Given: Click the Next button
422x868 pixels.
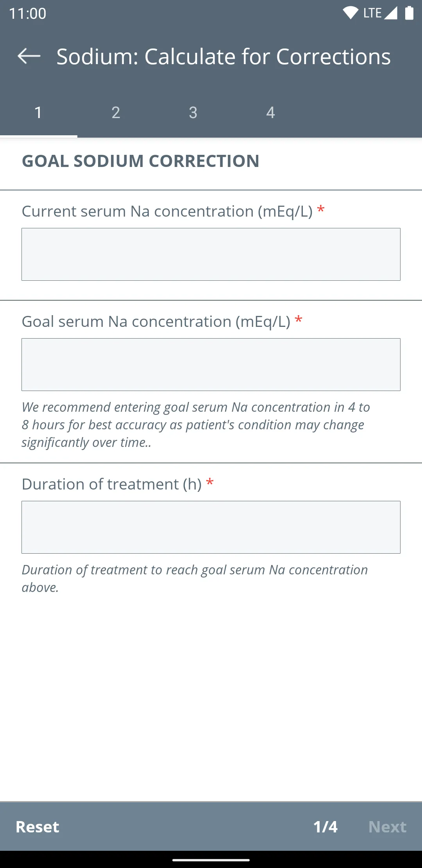Looking at the screenshot, I should [x=388, y=827].
